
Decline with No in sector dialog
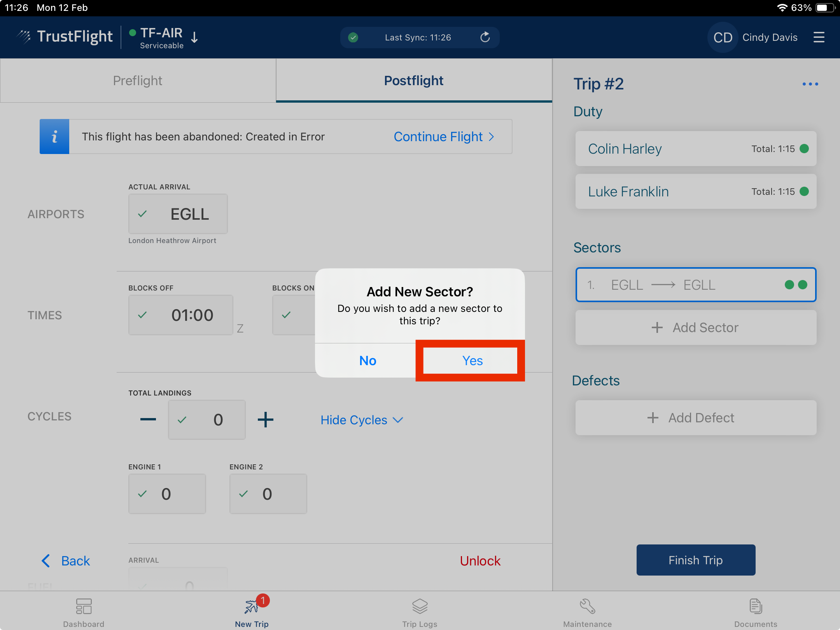367,360
